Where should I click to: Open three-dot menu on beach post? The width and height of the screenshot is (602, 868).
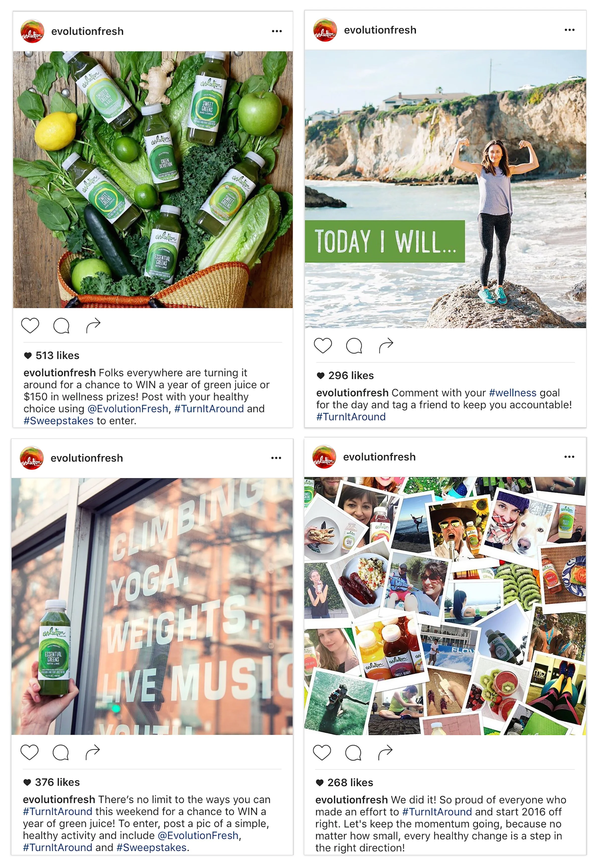pos(570,30)
